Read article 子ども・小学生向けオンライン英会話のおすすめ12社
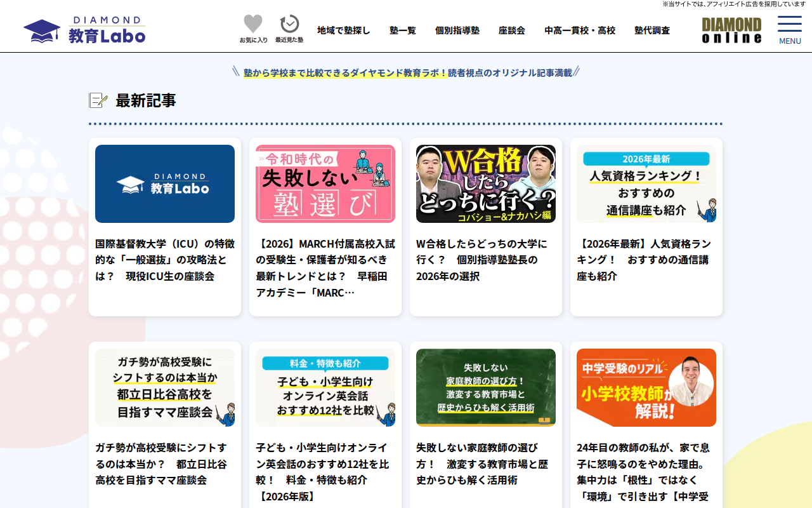This screenshot has height=508, width=812. click(x=322, y=472)
